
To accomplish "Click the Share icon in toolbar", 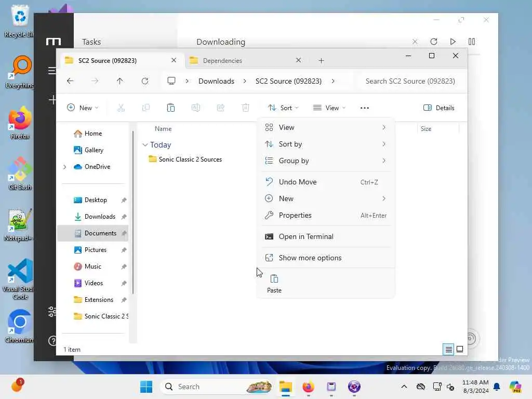I will [x=220, y=108].
